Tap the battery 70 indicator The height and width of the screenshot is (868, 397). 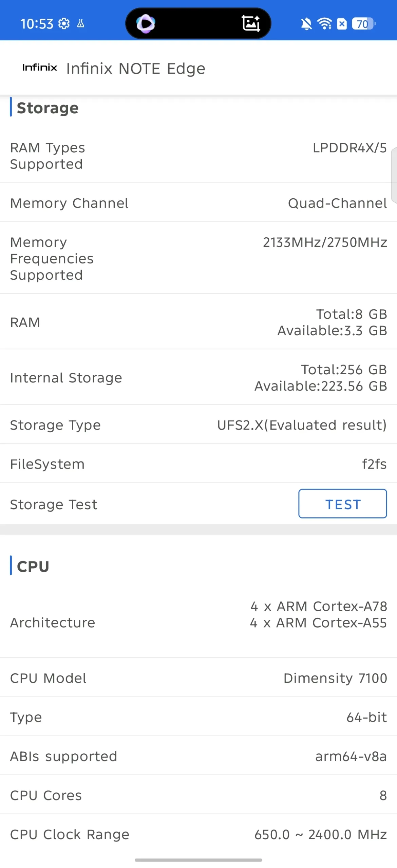363,24
